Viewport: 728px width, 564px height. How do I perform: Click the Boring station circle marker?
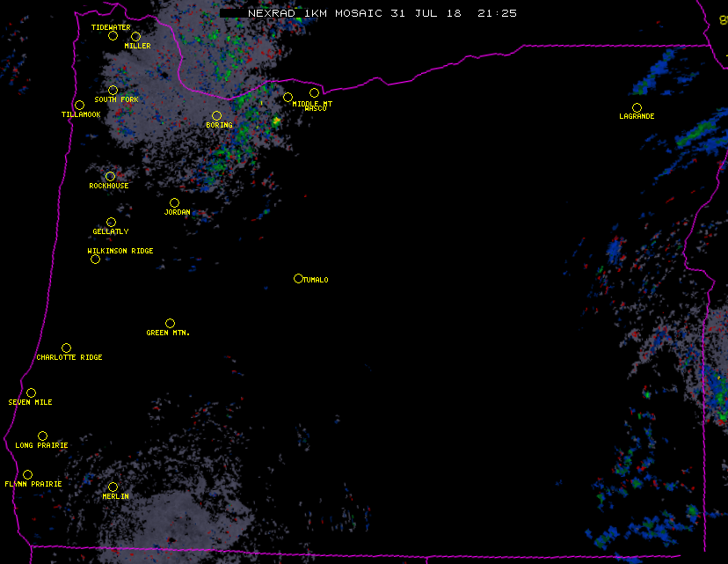click(x=216, y=115)
